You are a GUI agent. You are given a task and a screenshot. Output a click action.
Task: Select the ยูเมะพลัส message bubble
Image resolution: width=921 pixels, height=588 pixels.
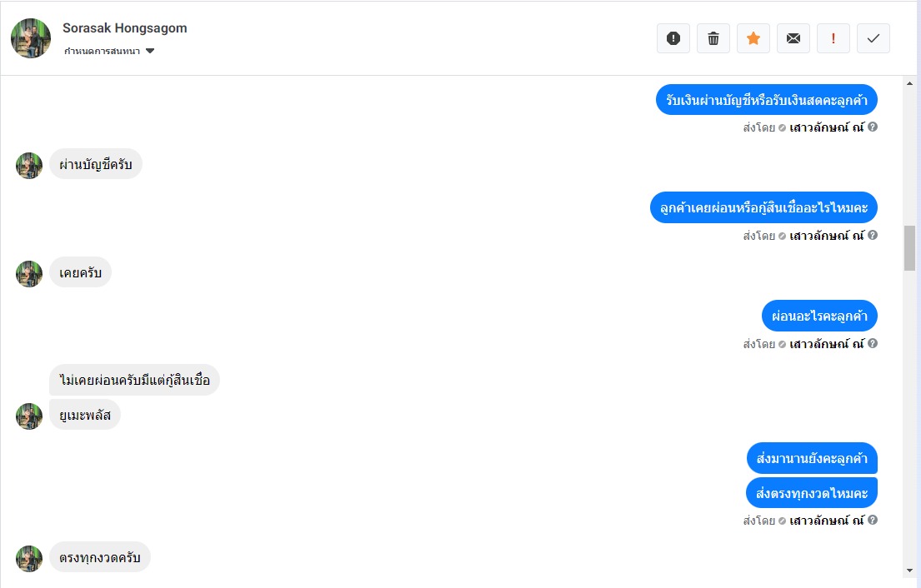(84, 415)
